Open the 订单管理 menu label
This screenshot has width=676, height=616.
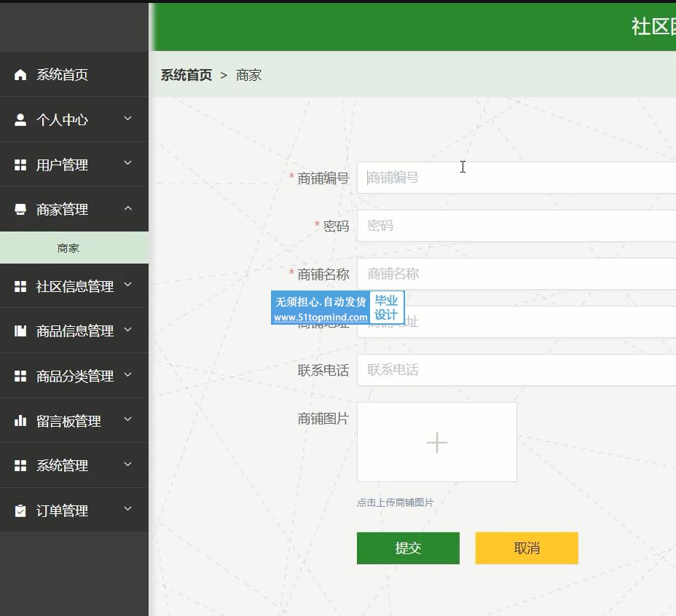pos(62,511)
